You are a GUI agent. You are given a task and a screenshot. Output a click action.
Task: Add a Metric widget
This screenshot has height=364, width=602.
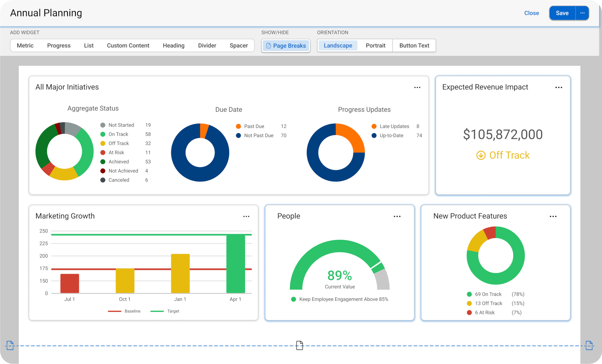(24, 45)
